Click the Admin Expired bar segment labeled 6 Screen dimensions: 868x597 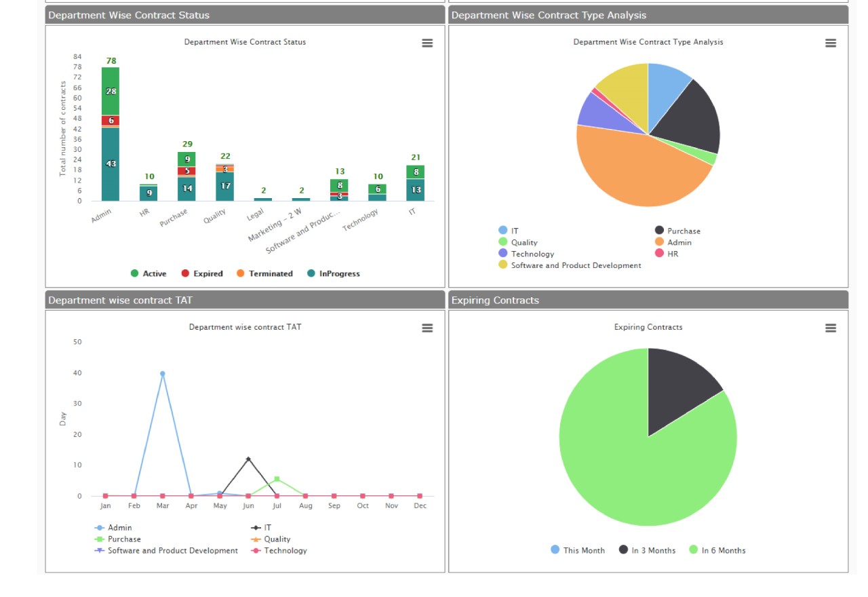(x=111, y=121)
